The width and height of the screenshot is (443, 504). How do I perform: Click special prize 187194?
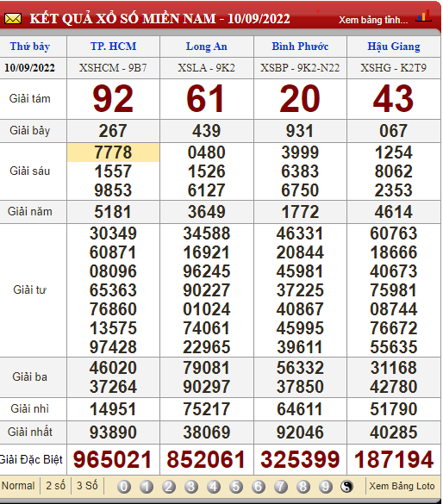(x=394, y=459)
